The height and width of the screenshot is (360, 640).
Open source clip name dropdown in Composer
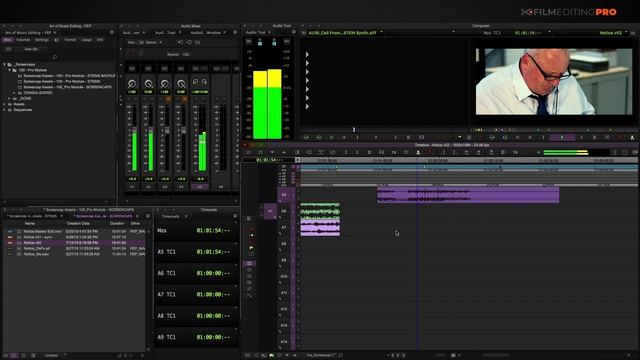click(382, 32)
